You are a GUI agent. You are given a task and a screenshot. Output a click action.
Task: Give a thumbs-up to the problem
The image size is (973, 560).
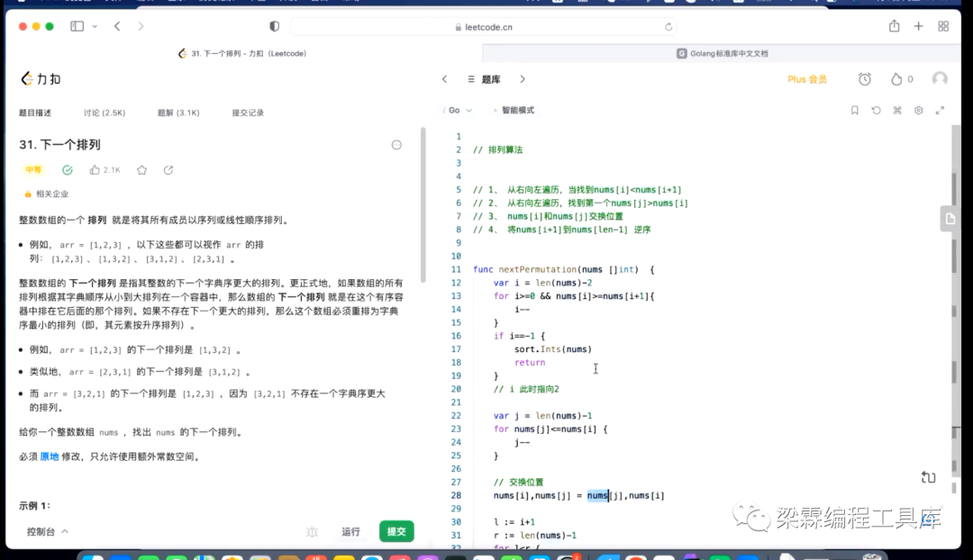click(96, 169)
